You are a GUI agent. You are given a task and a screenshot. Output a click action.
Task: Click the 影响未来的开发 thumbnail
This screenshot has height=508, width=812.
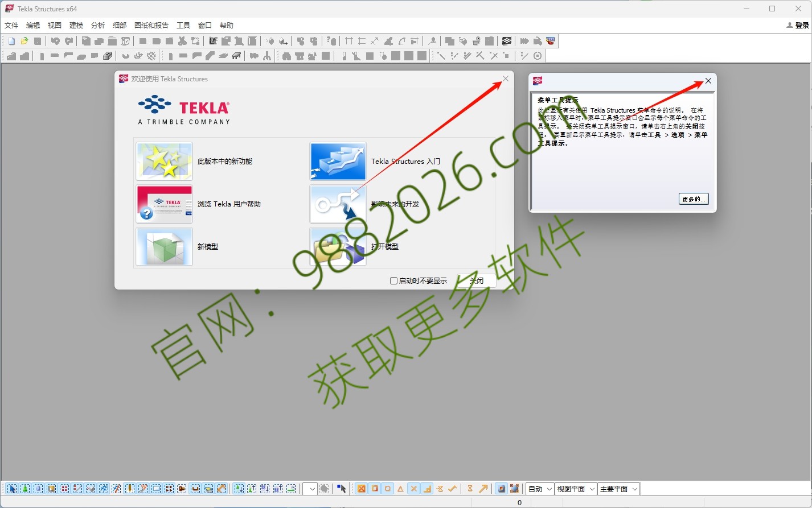point(338,204)
